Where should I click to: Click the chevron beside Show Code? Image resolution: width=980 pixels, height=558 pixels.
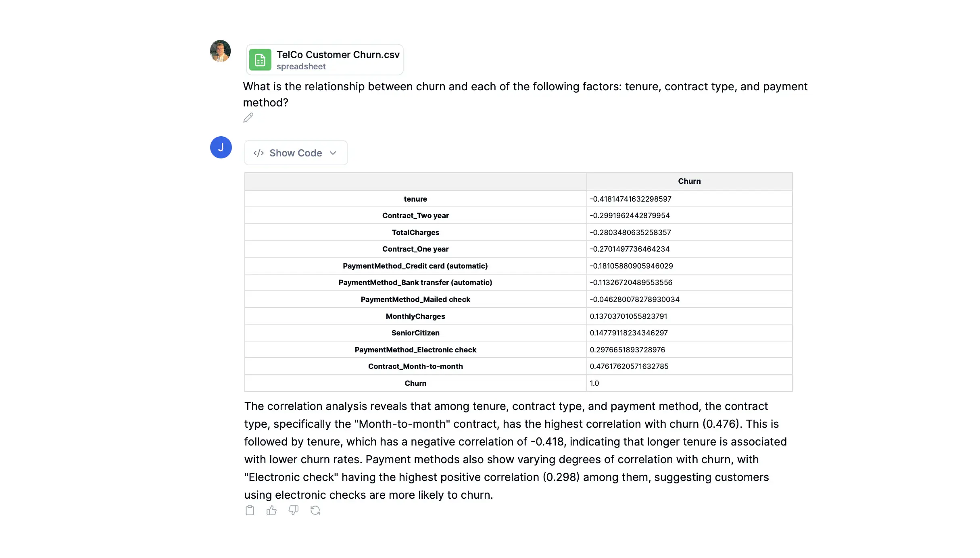(x=333, y=153)
